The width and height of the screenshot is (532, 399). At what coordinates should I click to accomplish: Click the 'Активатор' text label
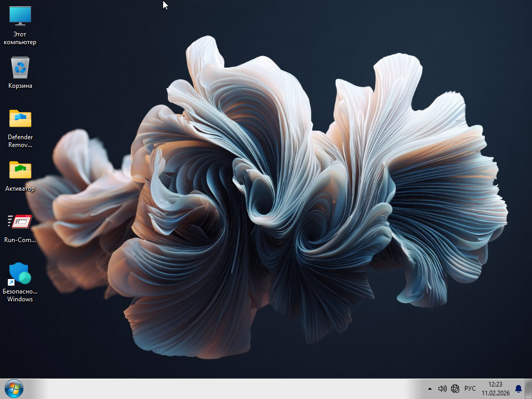point(20,189)
